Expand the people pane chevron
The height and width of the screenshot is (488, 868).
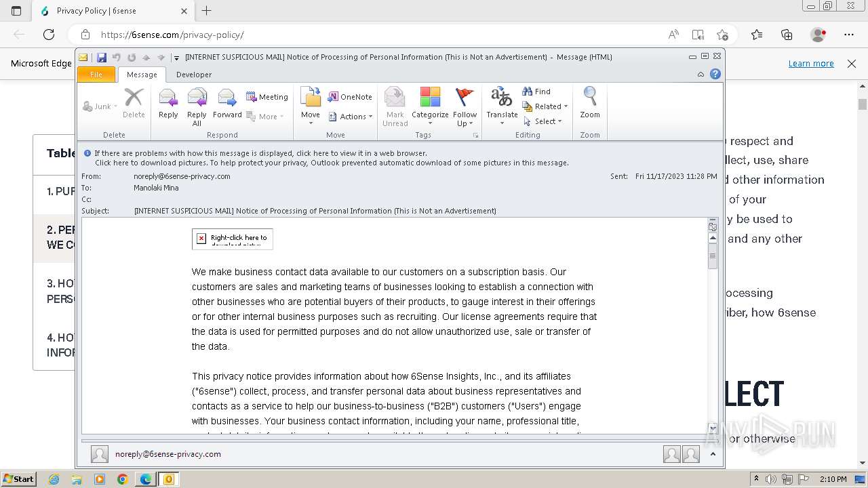[713, 454]
